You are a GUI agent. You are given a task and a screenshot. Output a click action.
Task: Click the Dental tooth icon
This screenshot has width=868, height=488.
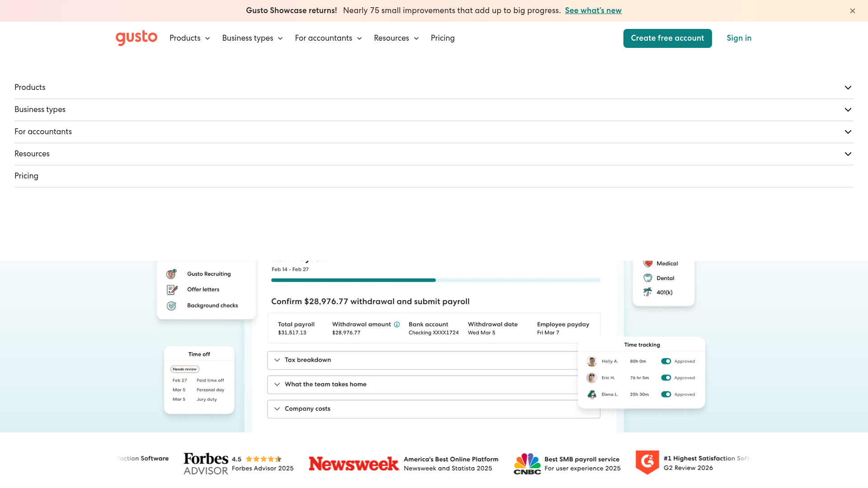tap(648, 278)
